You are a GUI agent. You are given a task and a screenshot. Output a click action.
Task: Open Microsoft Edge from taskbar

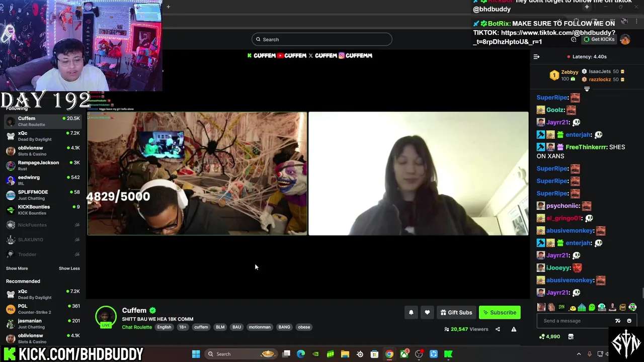pos(301,354)
